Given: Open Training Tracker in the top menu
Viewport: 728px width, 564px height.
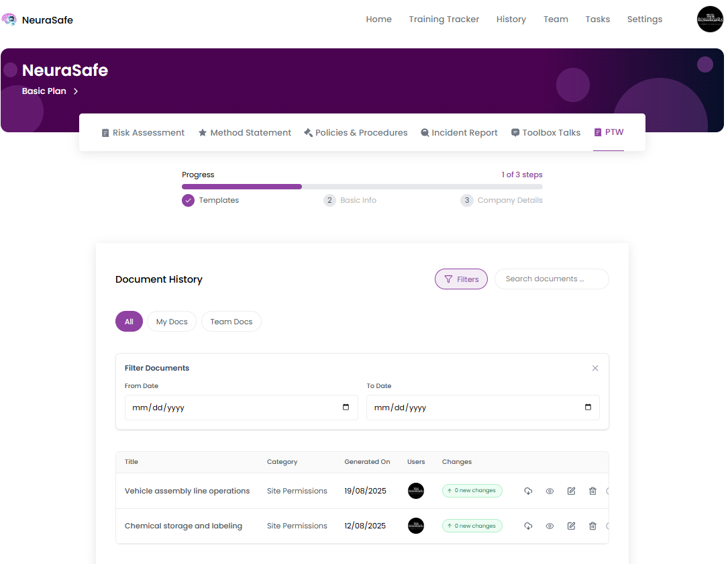Looking at the screenshot, I should click(x=444, y=19).
